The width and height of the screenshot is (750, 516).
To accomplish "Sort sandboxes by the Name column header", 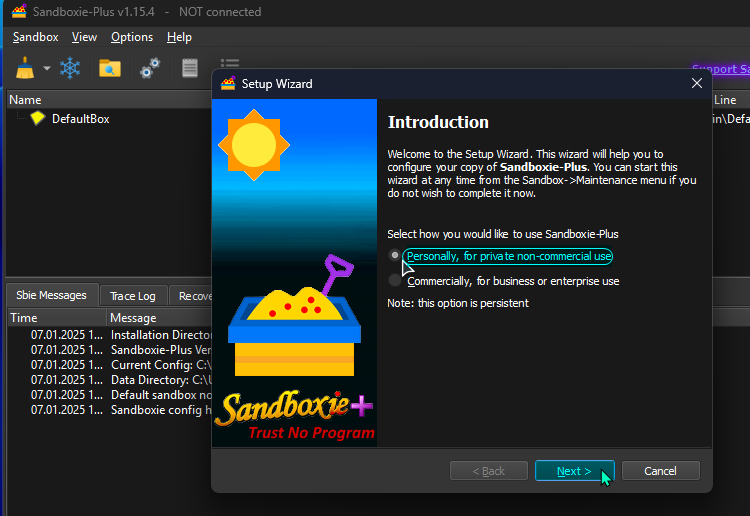I will pos(110,99).
